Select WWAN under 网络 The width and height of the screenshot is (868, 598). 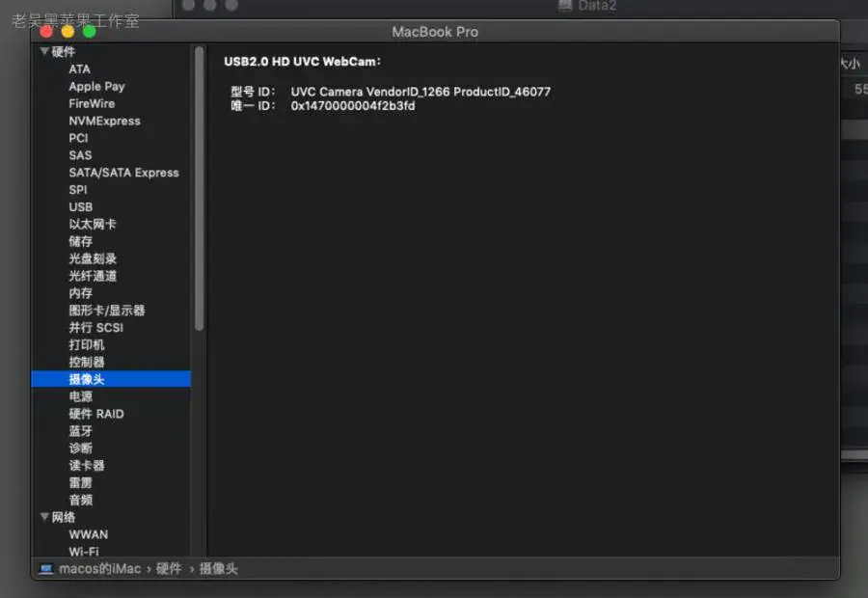89,534
